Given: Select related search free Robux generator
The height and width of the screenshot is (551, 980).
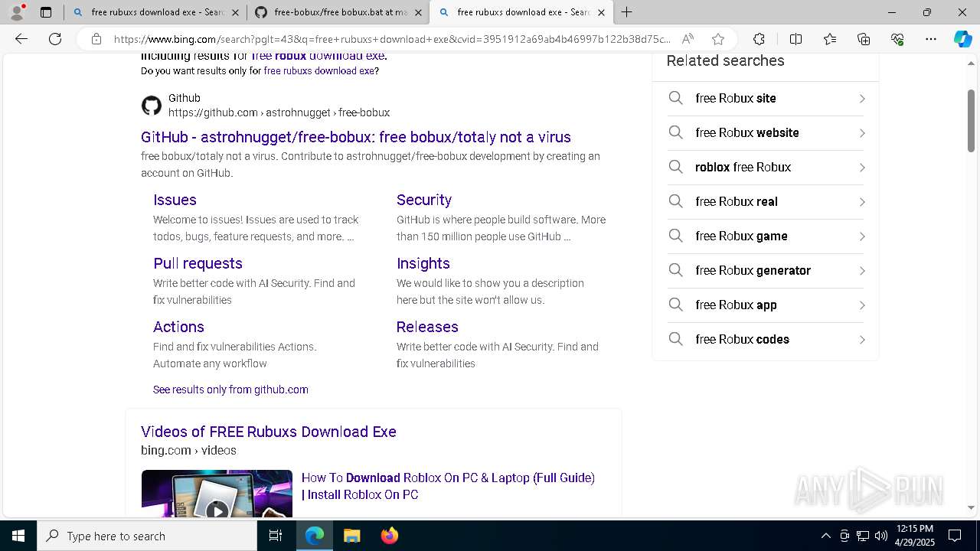Looking at the screenshot, I should pyautogui.click(x=766, y=271).
